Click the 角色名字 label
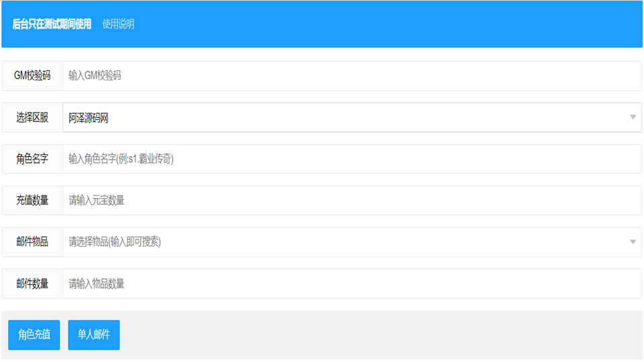The height and width of the screenshot is (362, 644). (32, 159)
